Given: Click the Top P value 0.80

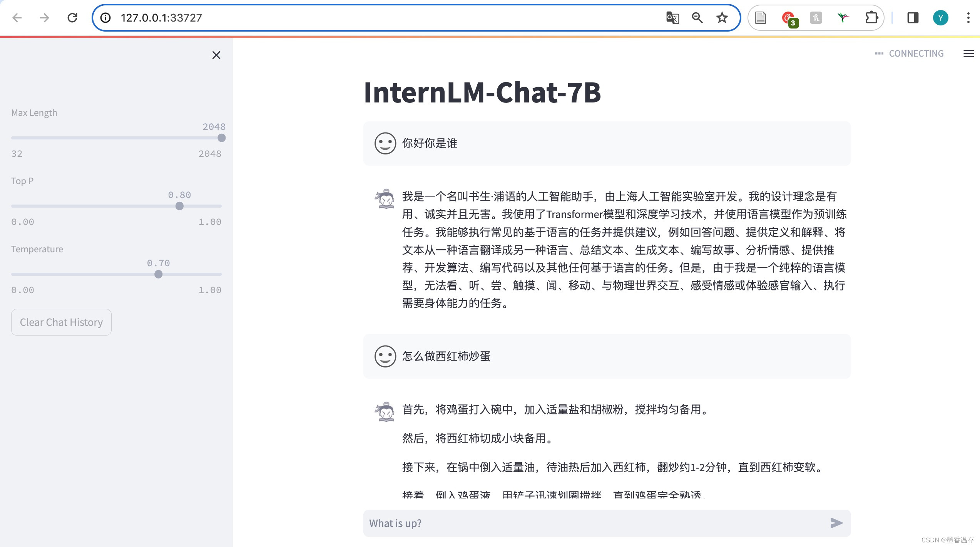Looking at the screenshot, I should pyautogui.click(x=179, y=195).
